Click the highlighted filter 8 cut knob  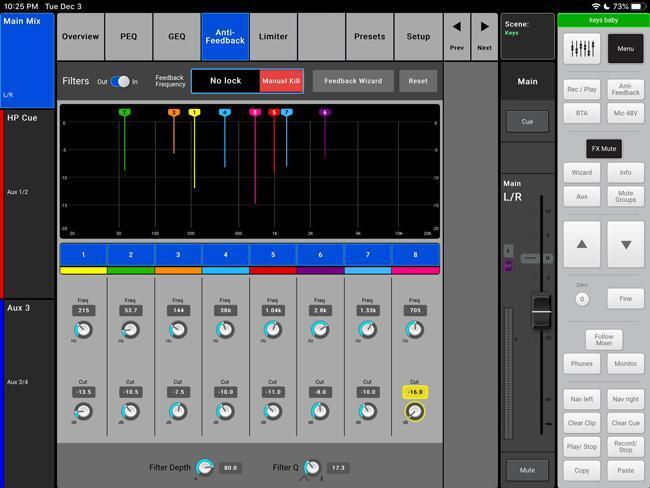click(415, 411)
